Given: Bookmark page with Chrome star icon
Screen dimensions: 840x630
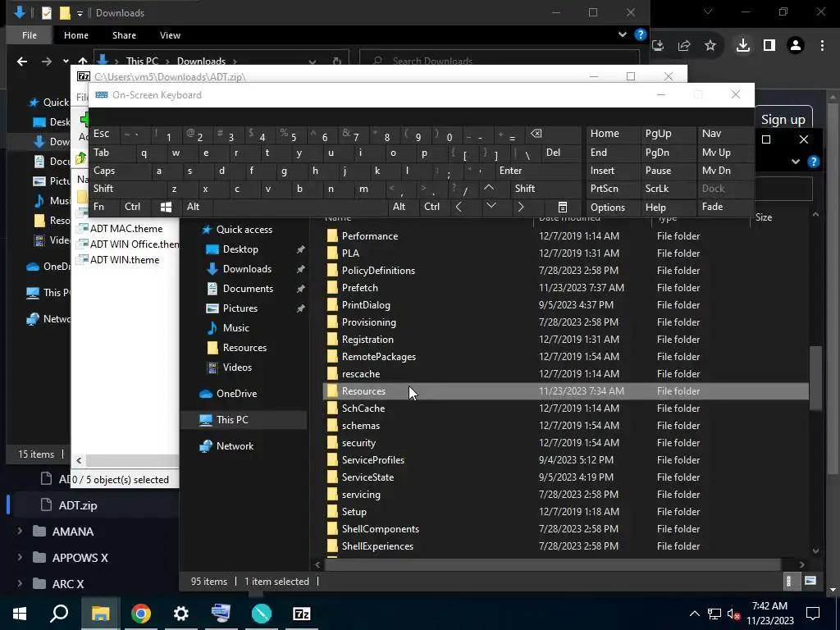Looking at the screenshot, I should [710, 46].
